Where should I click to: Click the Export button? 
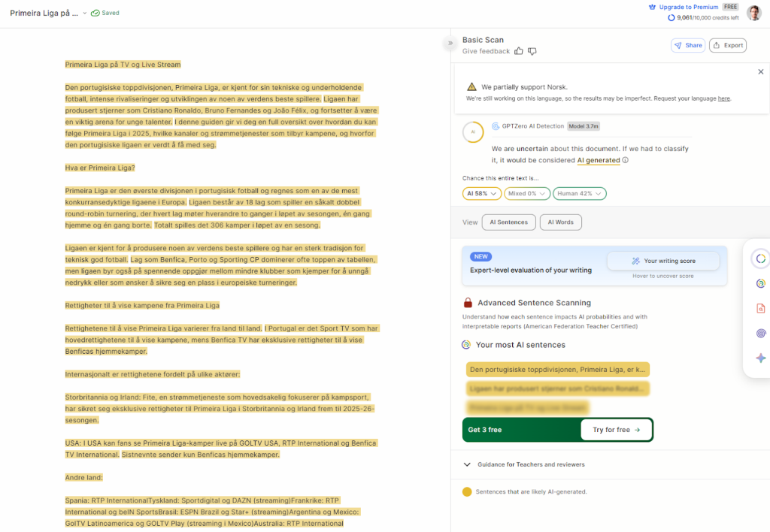(727, 45)
